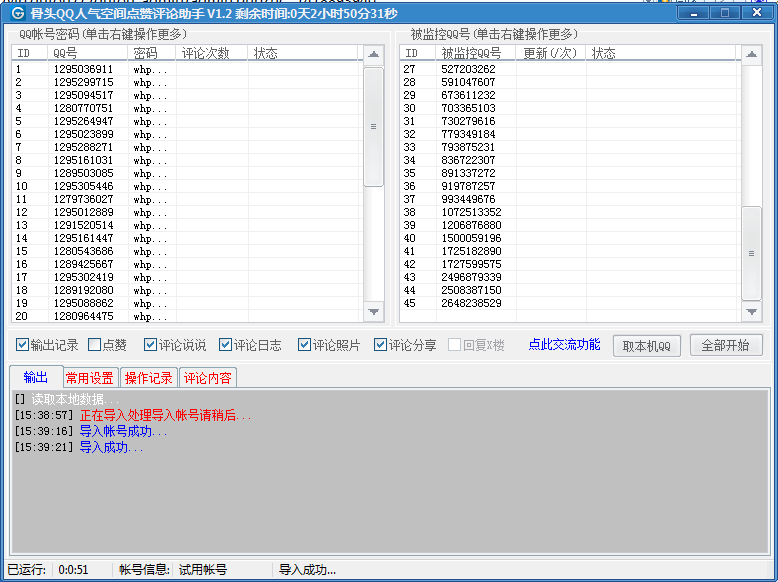The height and width of the screenshot is (582, 778).
Task: Open the 评论内容 tab
Action: [x=207, y=378]
